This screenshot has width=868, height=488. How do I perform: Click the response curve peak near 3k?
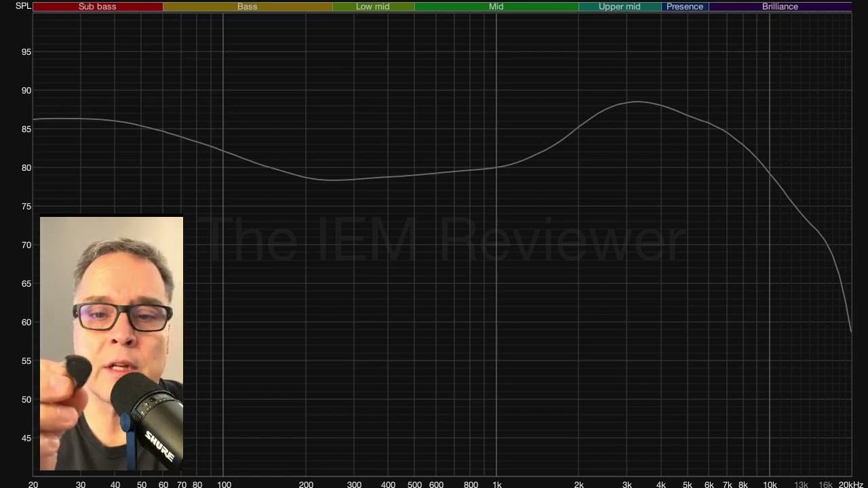637,102
